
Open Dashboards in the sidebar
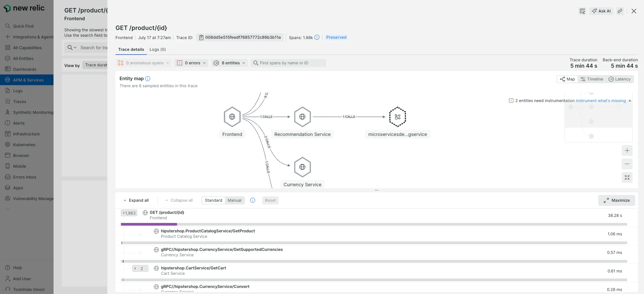[25, 69]
